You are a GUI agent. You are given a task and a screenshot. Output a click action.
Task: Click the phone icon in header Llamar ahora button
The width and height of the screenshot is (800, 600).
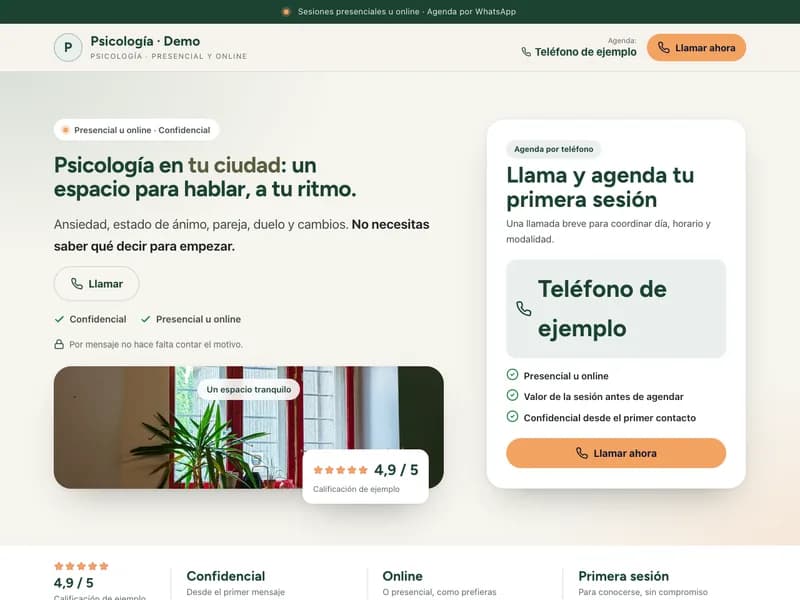coord(663,48)
